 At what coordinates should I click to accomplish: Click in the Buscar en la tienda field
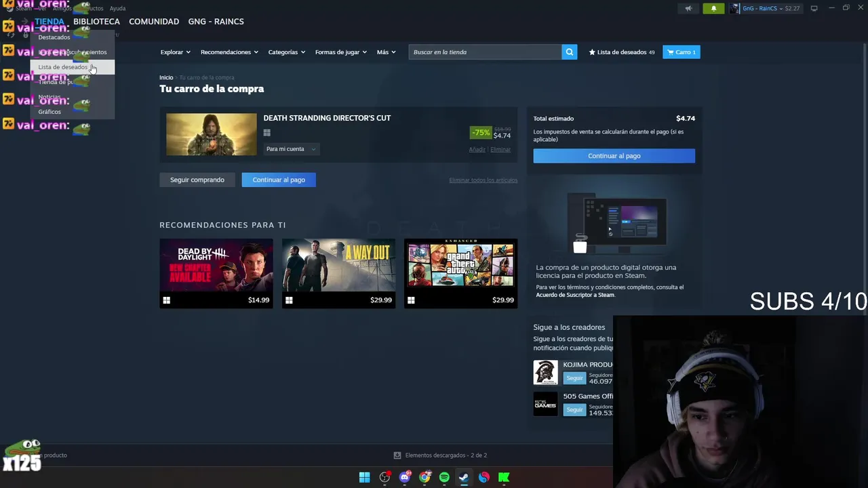[x=486, y=52]
